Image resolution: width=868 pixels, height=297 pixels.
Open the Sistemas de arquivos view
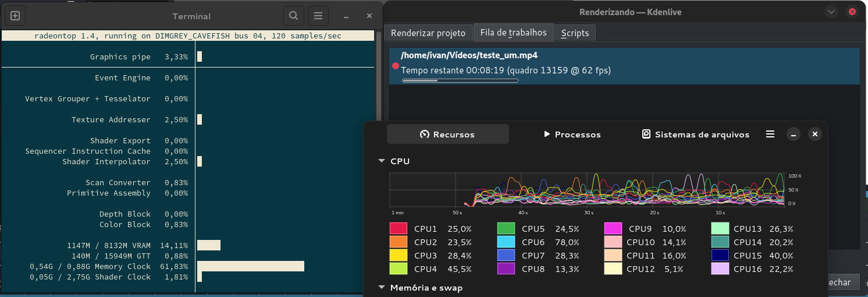(x=695, y=135)
